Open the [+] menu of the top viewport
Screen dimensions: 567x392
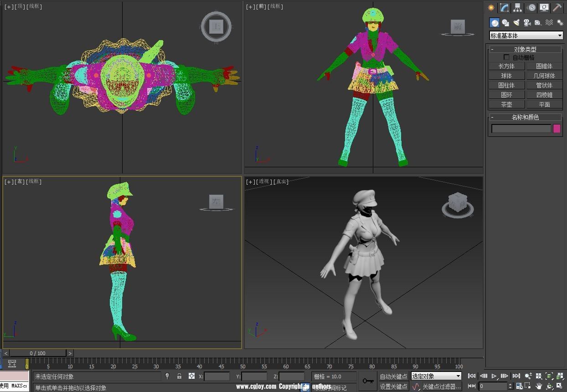(x=9, y=6)
